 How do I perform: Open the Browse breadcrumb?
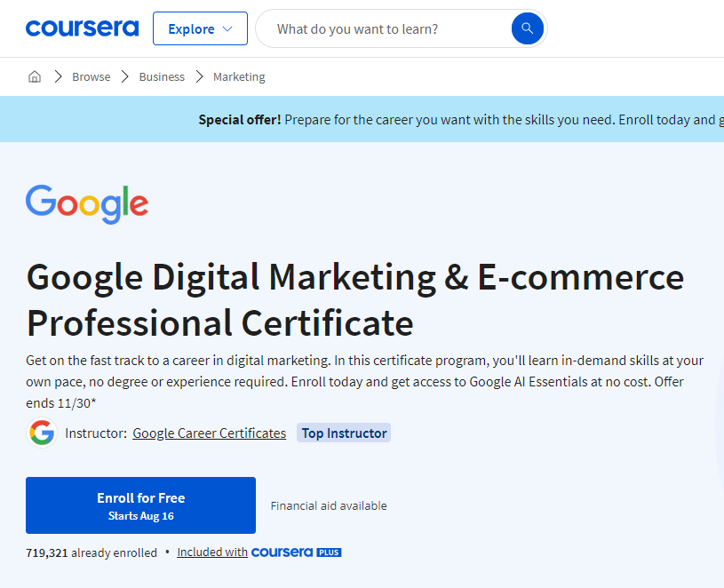point(91,77)
